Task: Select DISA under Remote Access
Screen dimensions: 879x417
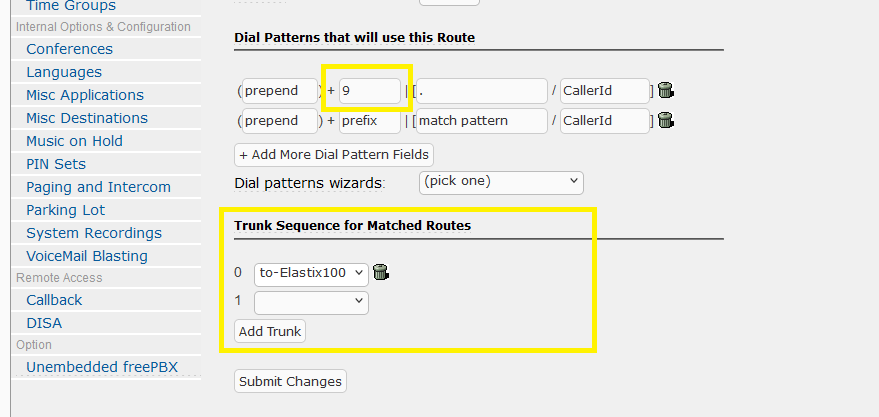Action: click(44, 323)
